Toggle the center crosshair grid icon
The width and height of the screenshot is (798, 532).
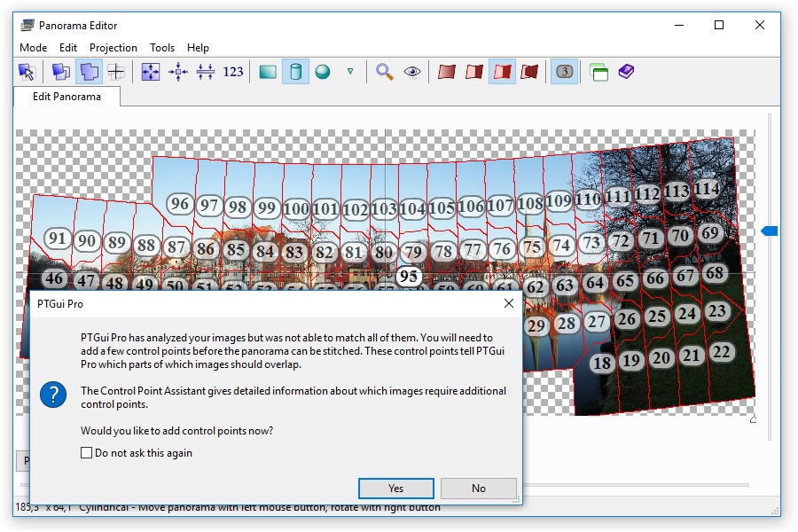[x=116, y=72]
